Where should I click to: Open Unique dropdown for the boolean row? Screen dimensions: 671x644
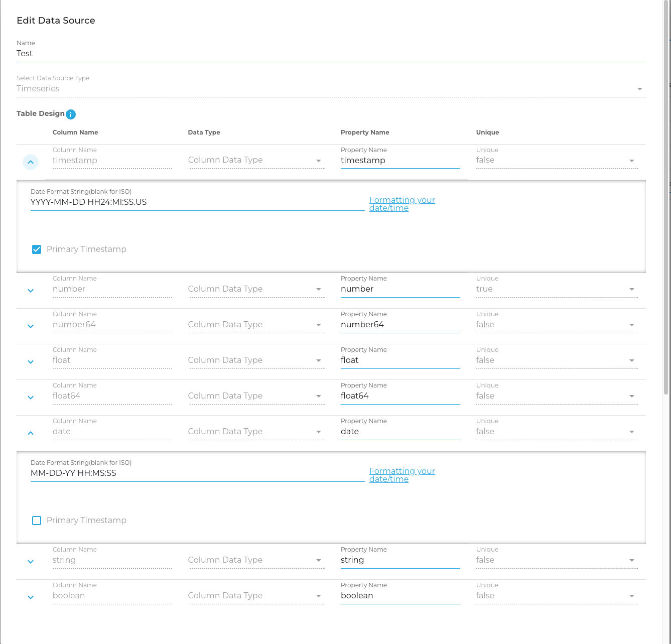tap(556, 596)
